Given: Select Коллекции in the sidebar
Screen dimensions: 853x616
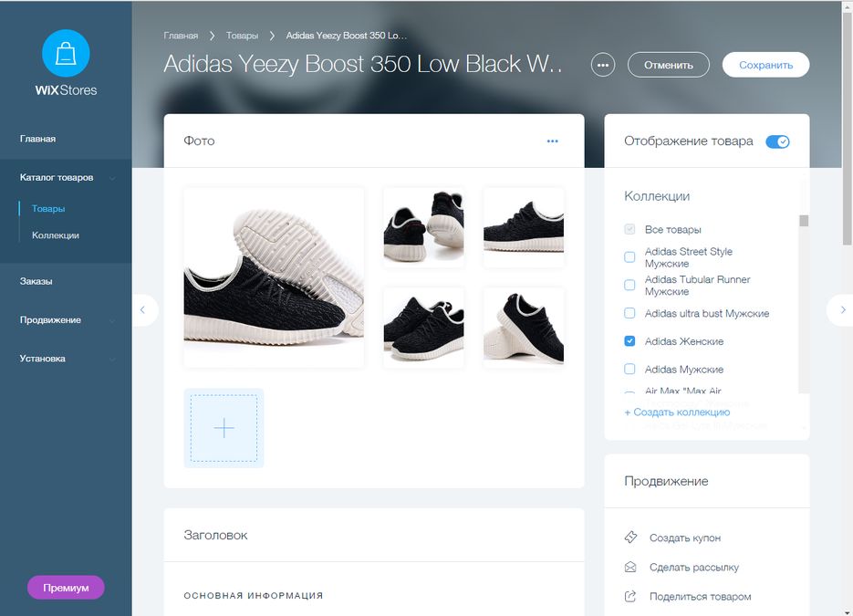Looking at the screenshot, I should [x=56, y=235].
